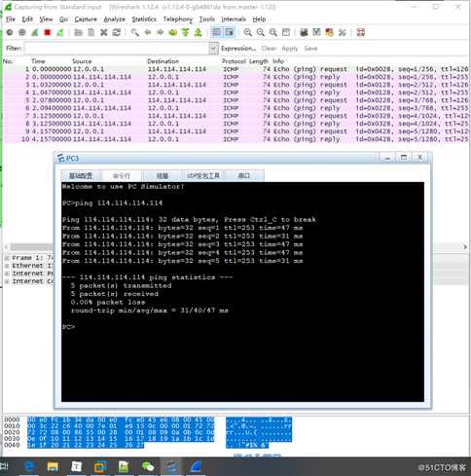Stop the running capture (red square)

click(48, 32)
